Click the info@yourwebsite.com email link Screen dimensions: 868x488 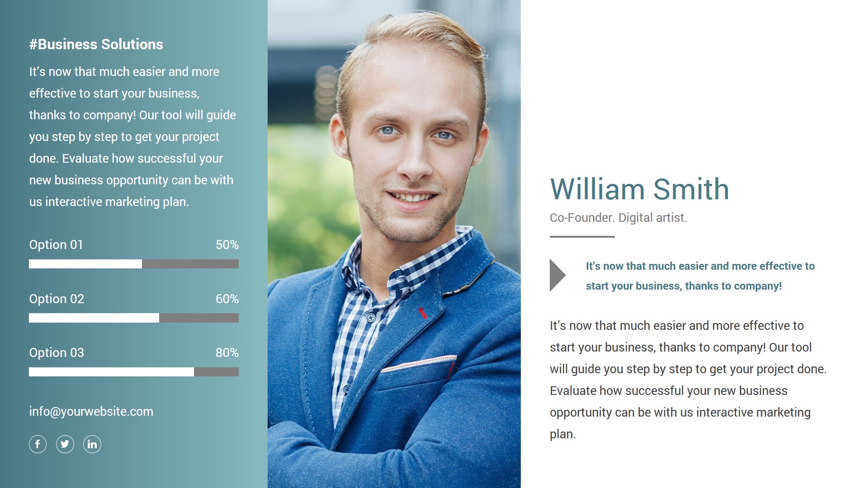click(x=91, y=412)
